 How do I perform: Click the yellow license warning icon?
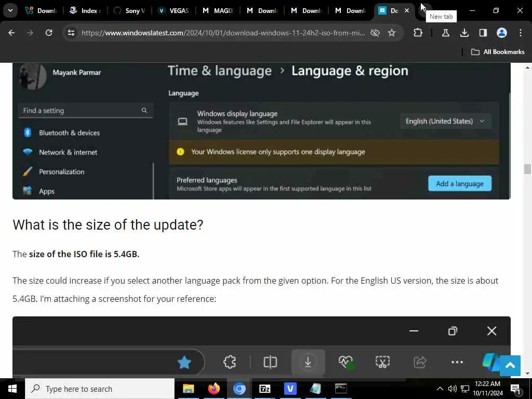point(180,152)
